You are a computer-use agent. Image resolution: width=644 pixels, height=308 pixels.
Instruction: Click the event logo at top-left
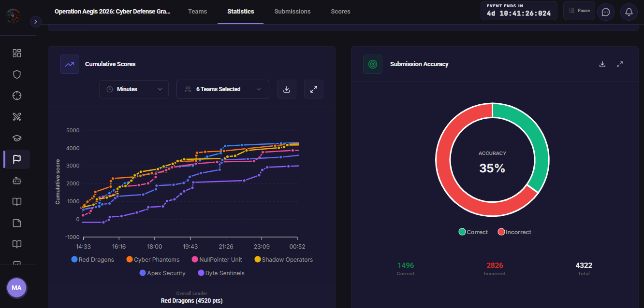pyautogui.click(x=13, y=16)
